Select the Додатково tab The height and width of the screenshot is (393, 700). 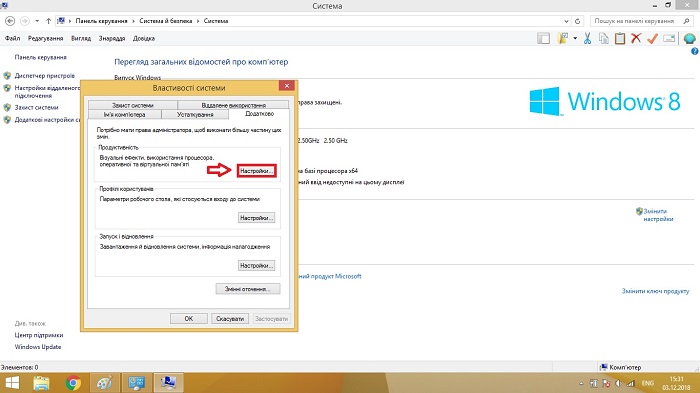pyautogui.click(x=259, y=114)
